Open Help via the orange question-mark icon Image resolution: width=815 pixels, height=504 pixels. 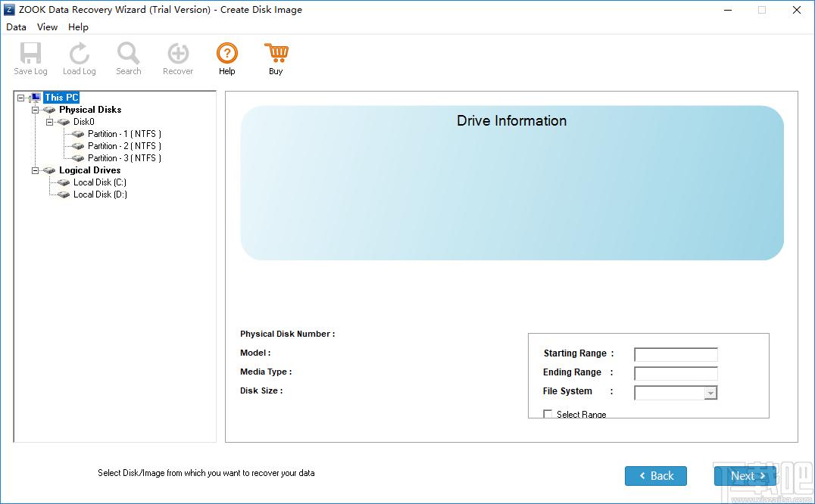(x=227, y=53)
